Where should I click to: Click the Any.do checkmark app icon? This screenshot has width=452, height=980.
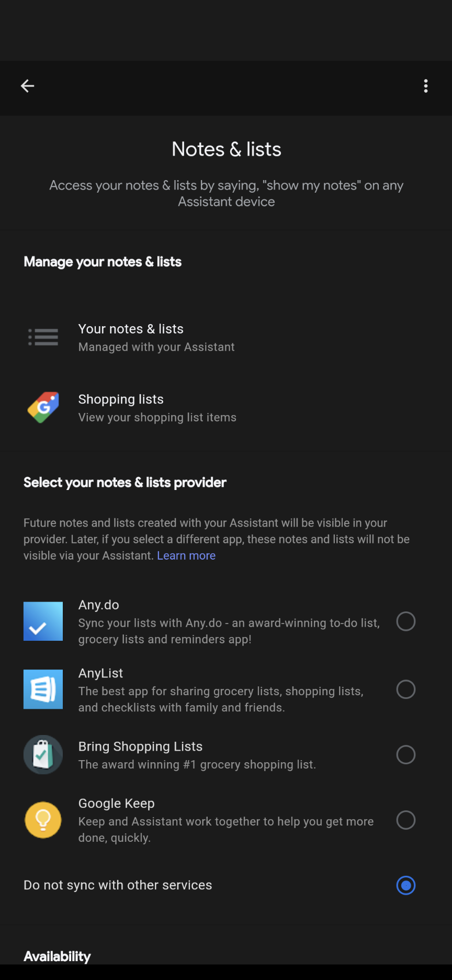pyautogui.click(x=43, y=621)
